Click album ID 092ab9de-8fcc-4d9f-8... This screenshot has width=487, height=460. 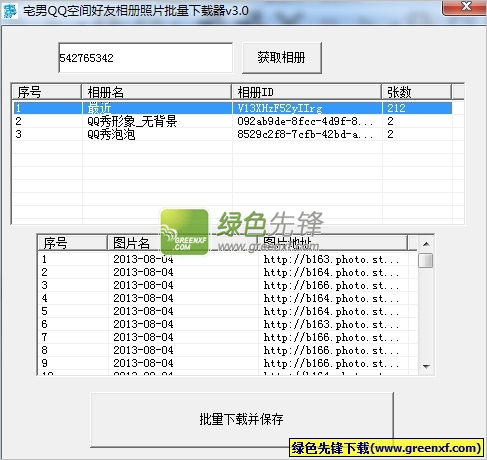pyautogui.click(x=305, y=121)
